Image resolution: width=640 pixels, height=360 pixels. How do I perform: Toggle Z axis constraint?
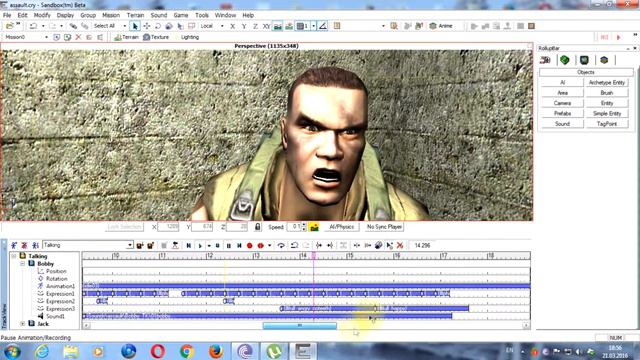(x=255, y=26)
